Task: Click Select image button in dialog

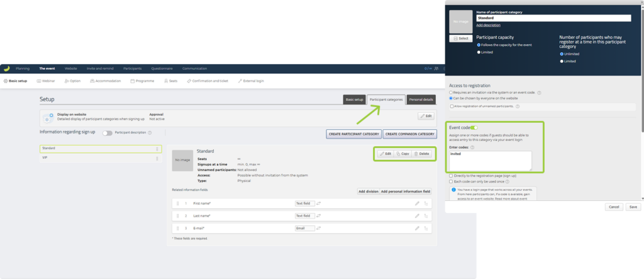Action: pyautogui.click(x=461, y=38)
